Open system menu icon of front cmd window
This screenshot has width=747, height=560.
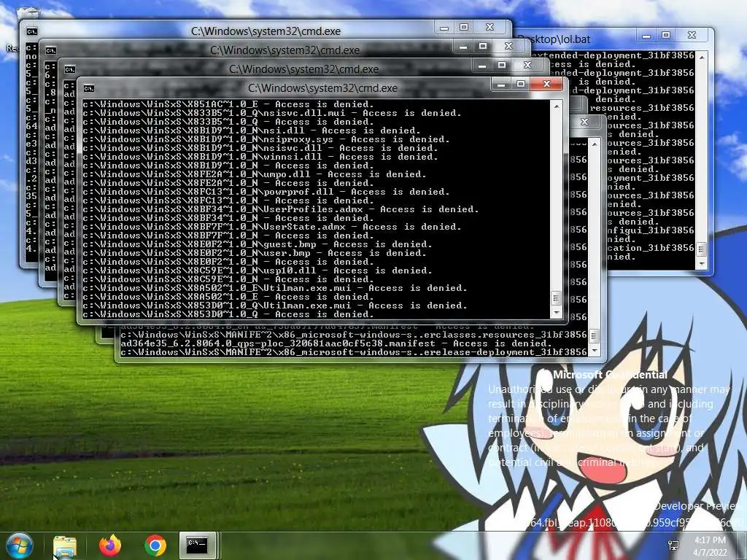tap(88, 88)
